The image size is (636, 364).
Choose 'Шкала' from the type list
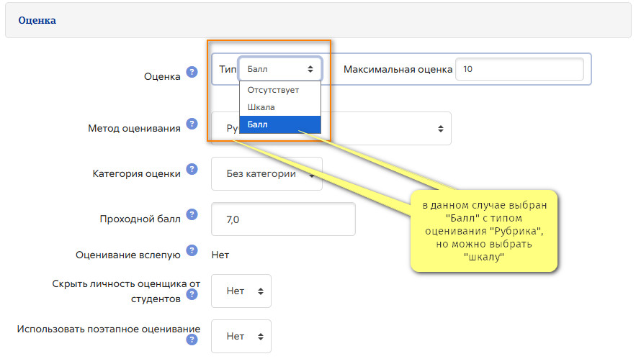[261, 107]
